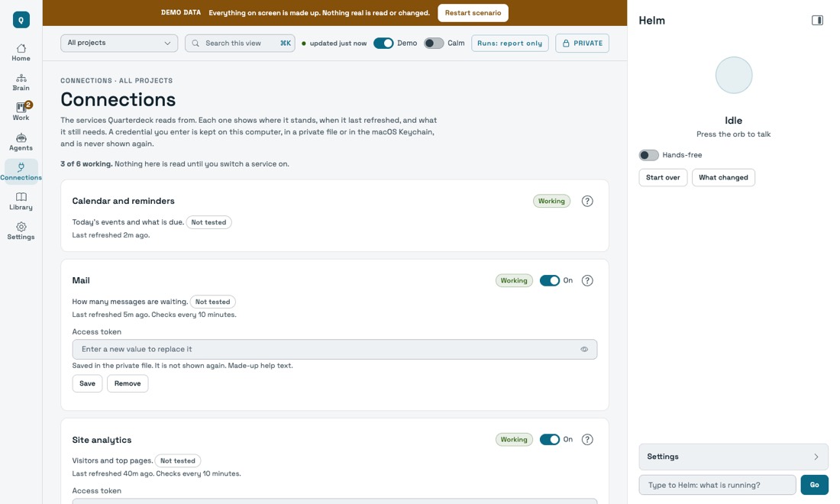840x504 pixels.
Task: Click the 'updated just now' status
Action: click(x=334, y=44)
